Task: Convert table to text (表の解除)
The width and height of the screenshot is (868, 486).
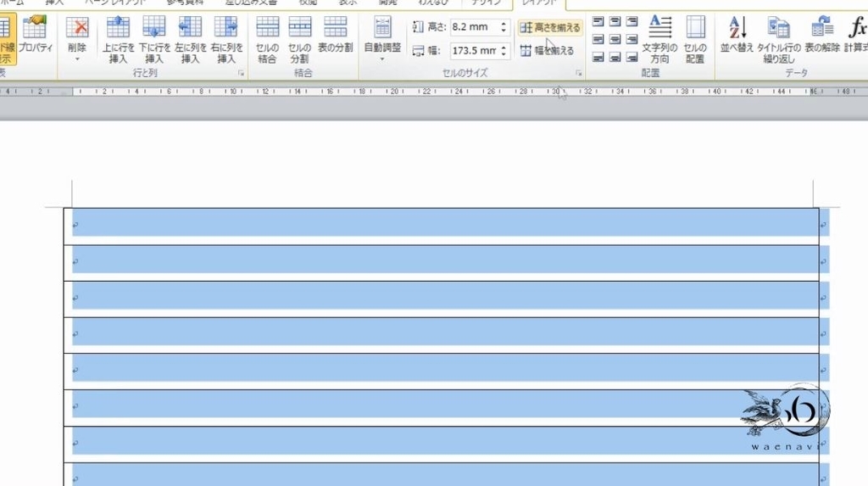Action: pos(822,35)
